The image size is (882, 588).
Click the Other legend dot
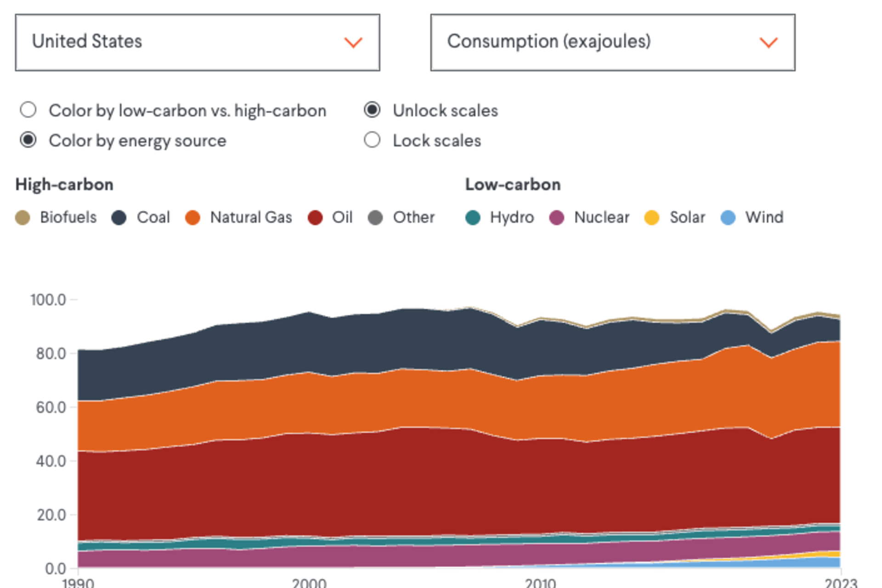375,217
